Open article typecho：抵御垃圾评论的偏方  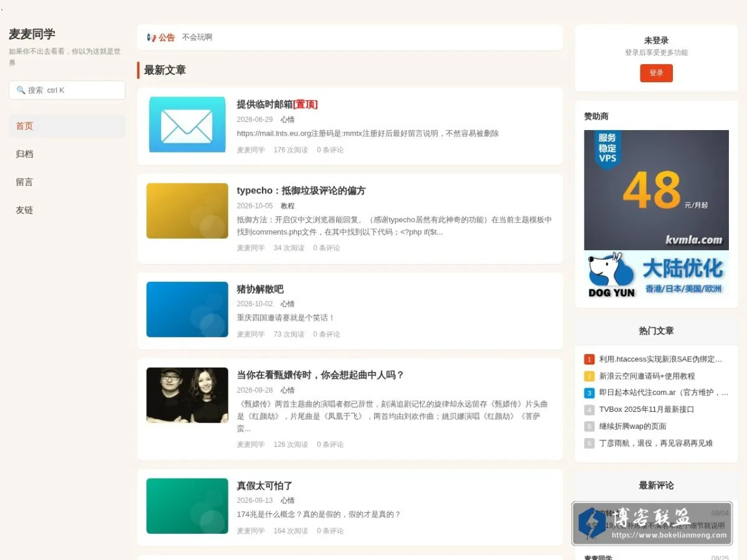[x=301, y=190]
